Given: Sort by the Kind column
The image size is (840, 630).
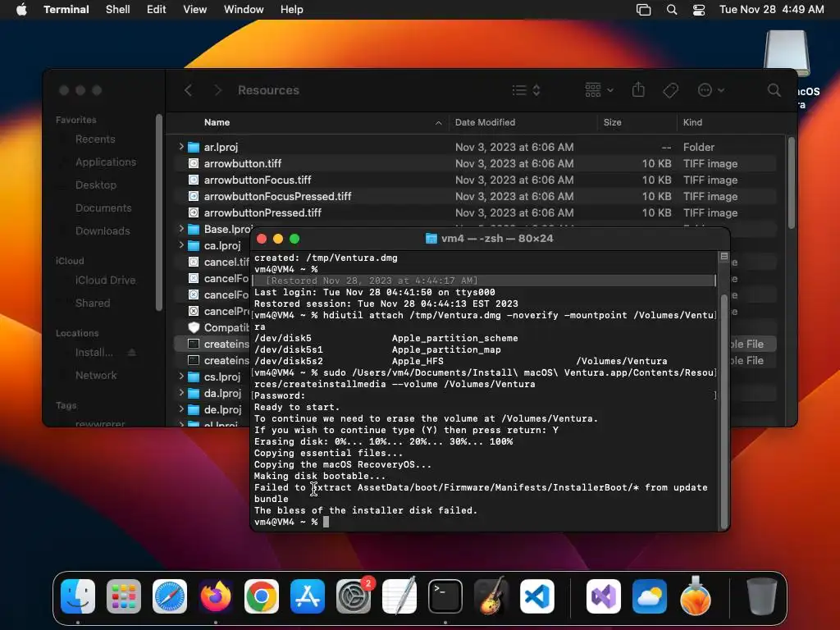Looking at the screenshot, I should point(733,122).
